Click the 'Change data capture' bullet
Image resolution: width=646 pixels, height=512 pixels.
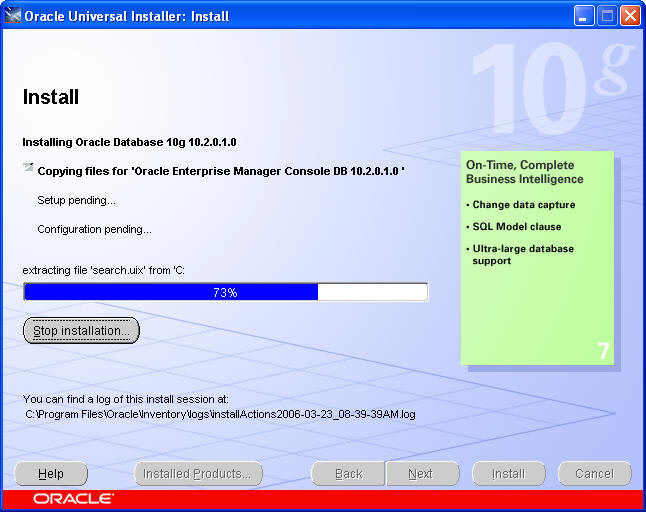(523, 205)
